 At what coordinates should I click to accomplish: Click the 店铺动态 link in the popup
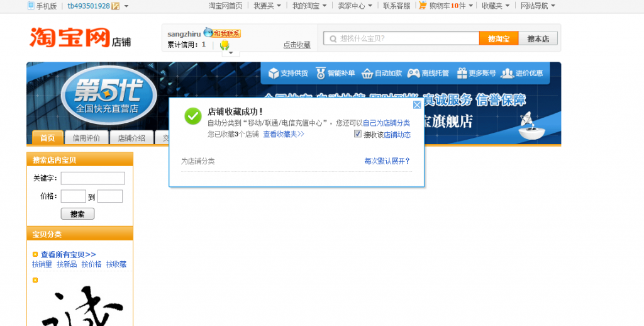click(x=397, y=135)
